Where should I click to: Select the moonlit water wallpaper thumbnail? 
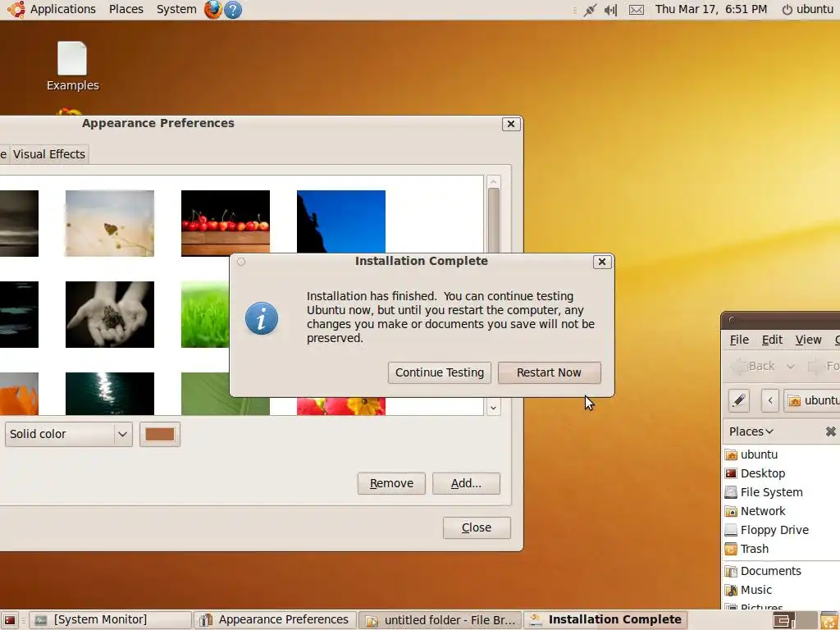pyautogui.click(x=110, y=394)
